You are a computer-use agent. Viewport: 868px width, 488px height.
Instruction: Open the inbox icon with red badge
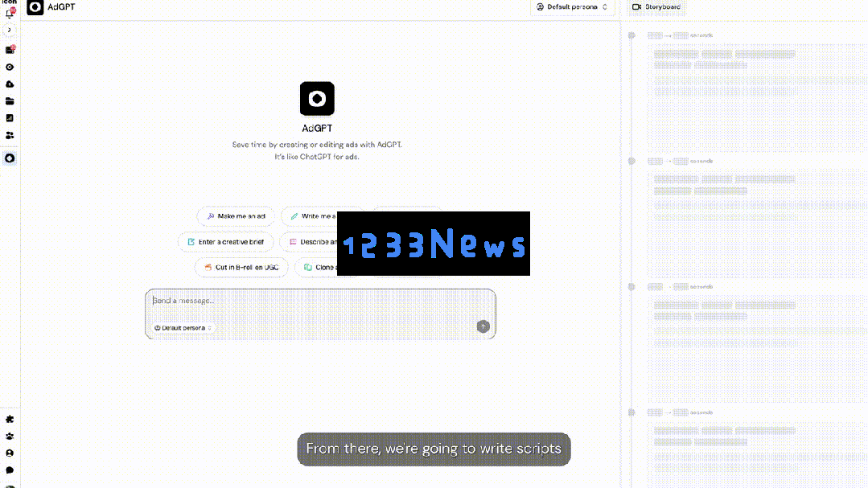[10, 50]
